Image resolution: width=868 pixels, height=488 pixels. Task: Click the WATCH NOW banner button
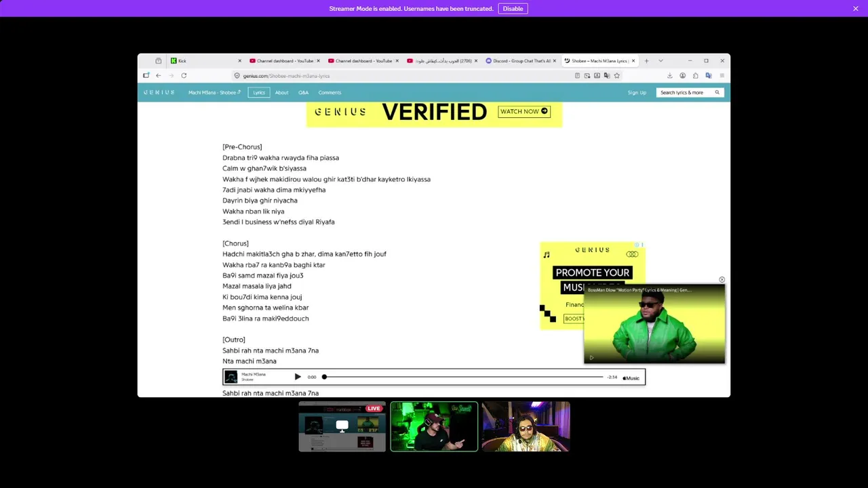(x=524, y=111)
